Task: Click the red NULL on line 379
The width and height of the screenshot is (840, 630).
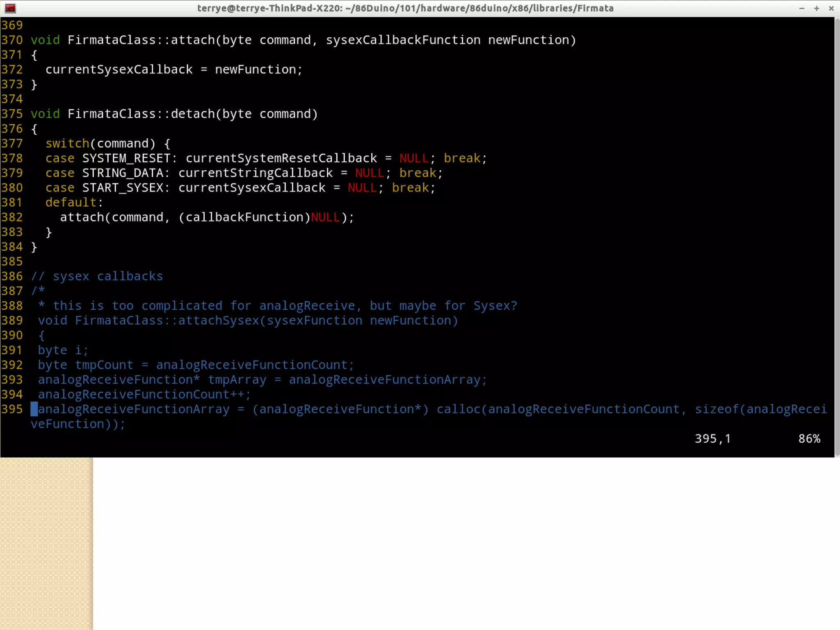Action: click(x=370, y=173)
